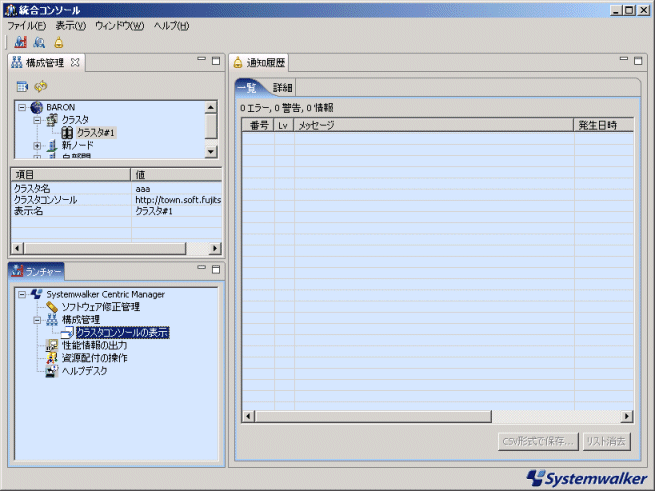Open the 表示(V) menu

[71, 26]
